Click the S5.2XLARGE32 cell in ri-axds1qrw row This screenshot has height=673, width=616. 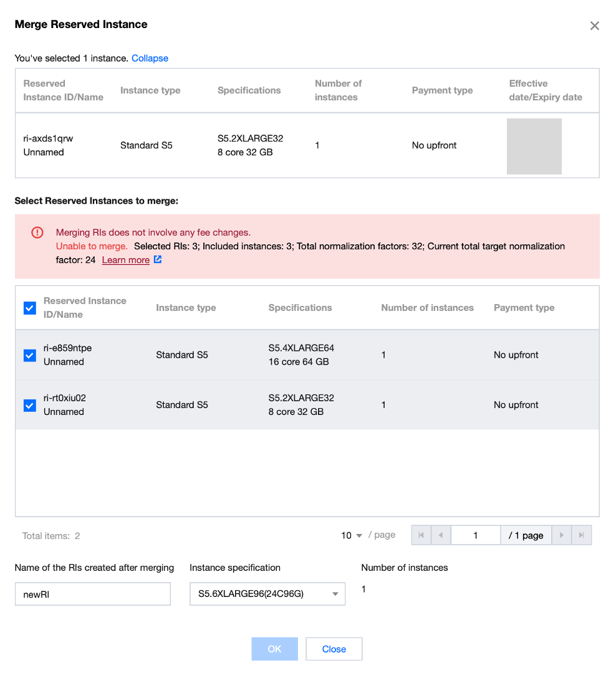251,138
